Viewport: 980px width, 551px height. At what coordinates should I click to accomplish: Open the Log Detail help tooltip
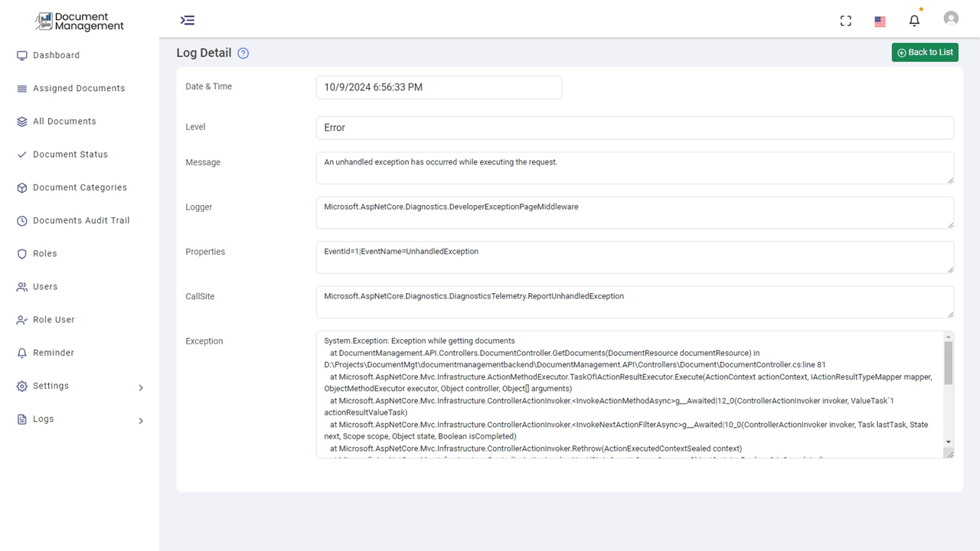[x=243, y=53]
